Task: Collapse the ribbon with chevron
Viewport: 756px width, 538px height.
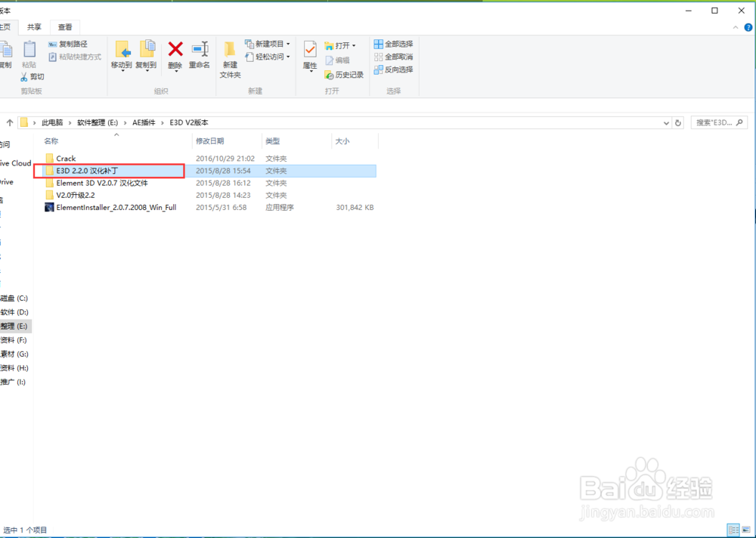Action: [736, 27]
